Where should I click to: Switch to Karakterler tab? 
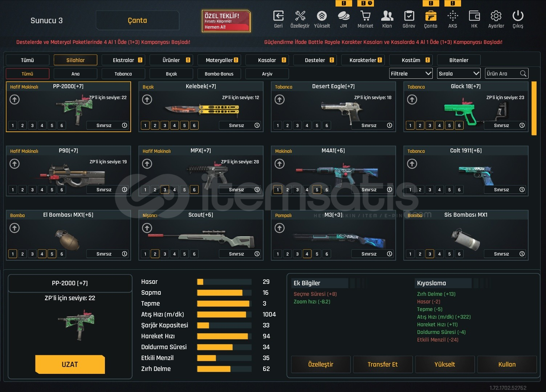point(363,60)
